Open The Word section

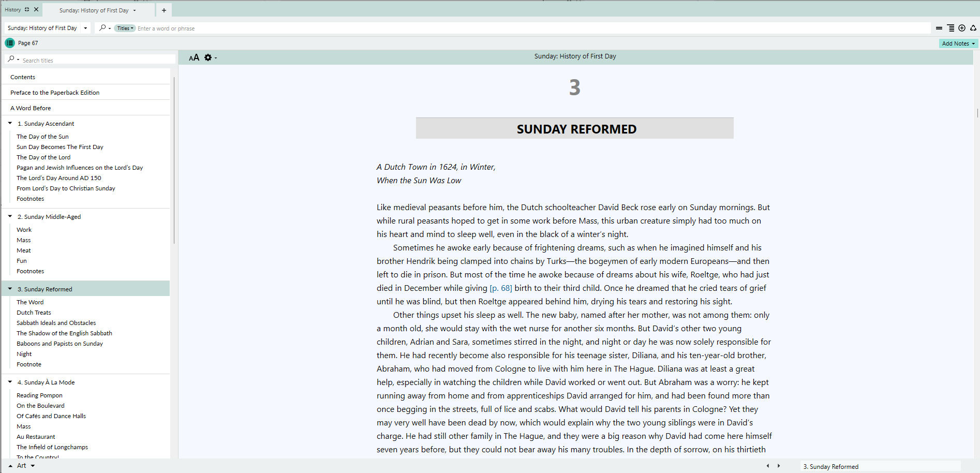click(x=30, y=302)
